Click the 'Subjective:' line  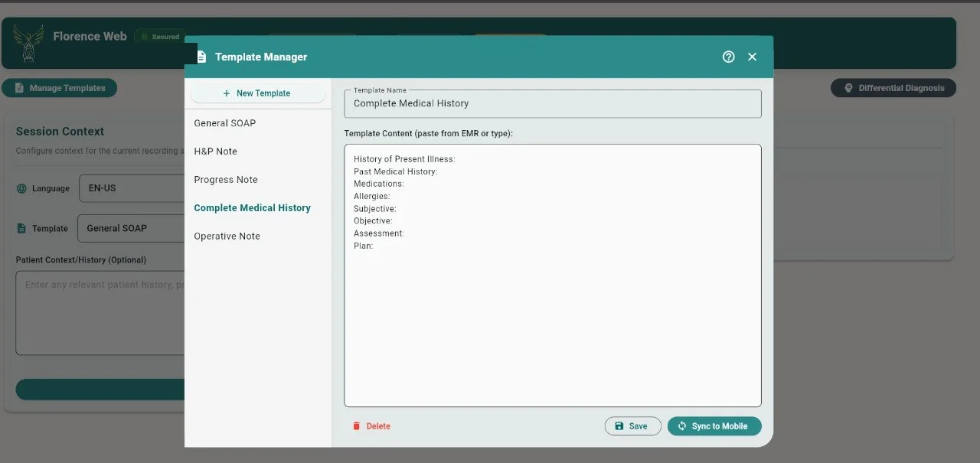(374, 209)
